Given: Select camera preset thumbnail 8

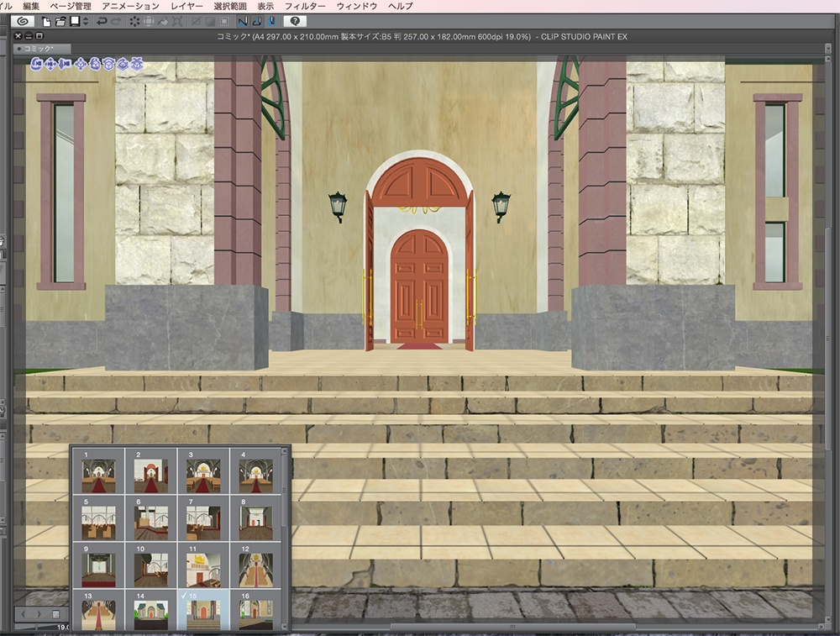Looking at the screenshot, I should 255,518.
